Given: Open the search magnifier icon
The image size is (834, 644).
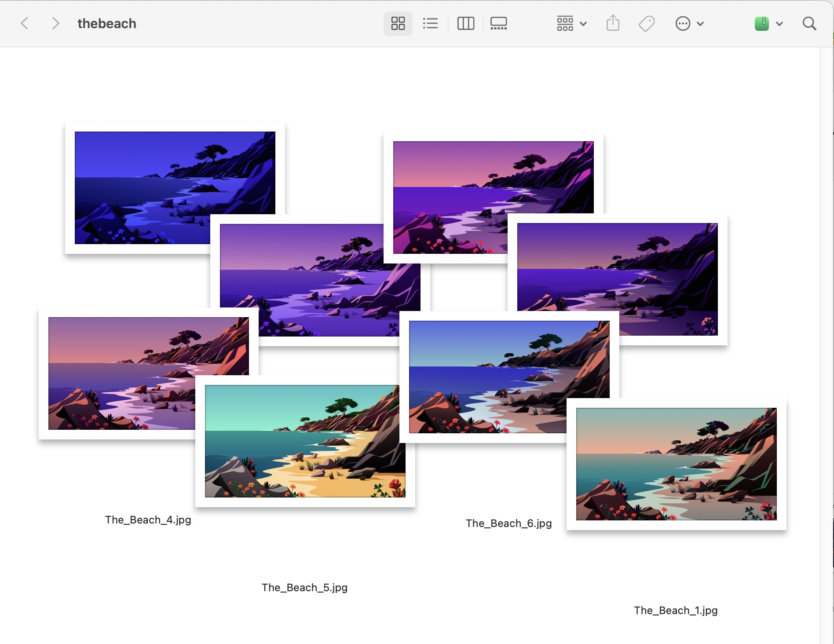Looking at the screenshot, I should (x=809, y=23).
